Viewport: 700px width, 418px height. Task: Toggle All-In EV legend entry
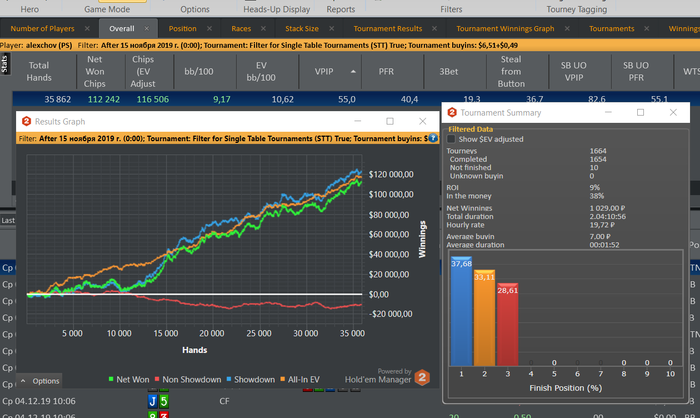pyautogui.click(x=300, y=380)
